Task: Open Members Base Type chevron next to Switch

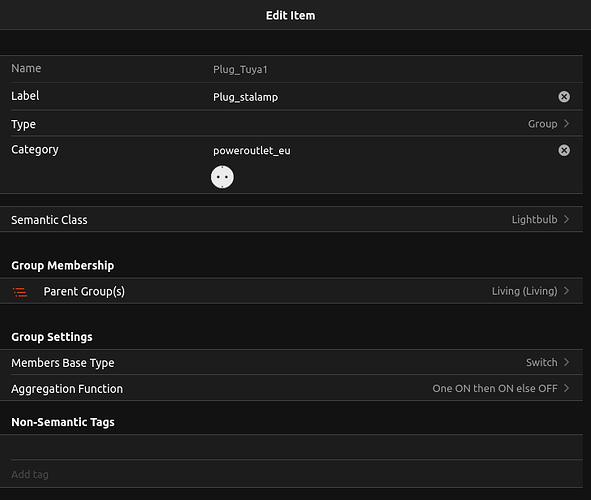Action: (x=566, y=362)
